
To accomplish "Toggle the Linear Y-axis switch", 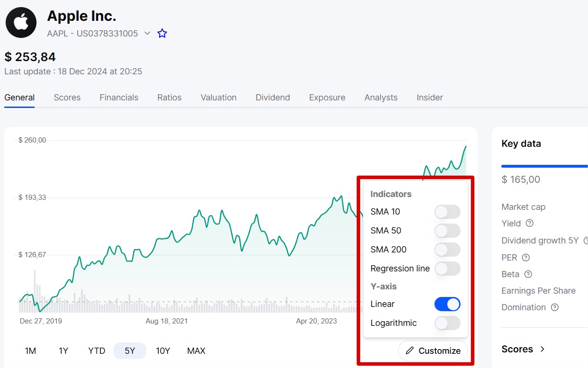I will click(447, 304).
